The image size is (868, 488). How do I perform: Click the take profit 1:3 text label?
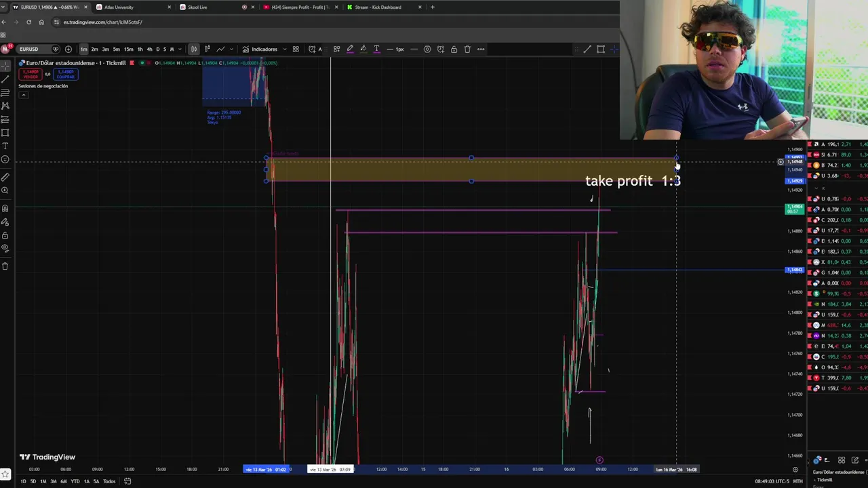tap(633, 181)
